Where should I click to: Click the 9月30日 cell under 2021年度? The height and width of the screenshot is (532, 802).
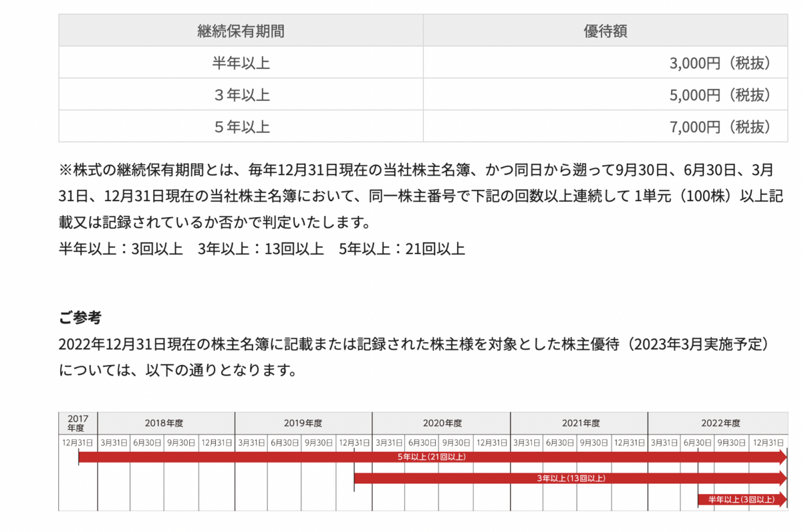point(594,442)
